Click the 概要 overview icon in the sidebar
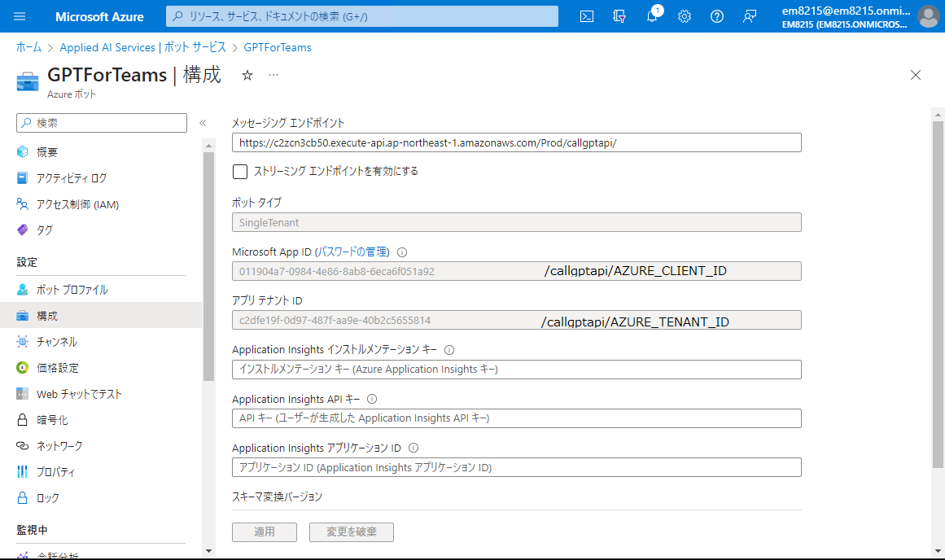Image resolution: width=945 pixels, height=560 pixels. (22, 152)
